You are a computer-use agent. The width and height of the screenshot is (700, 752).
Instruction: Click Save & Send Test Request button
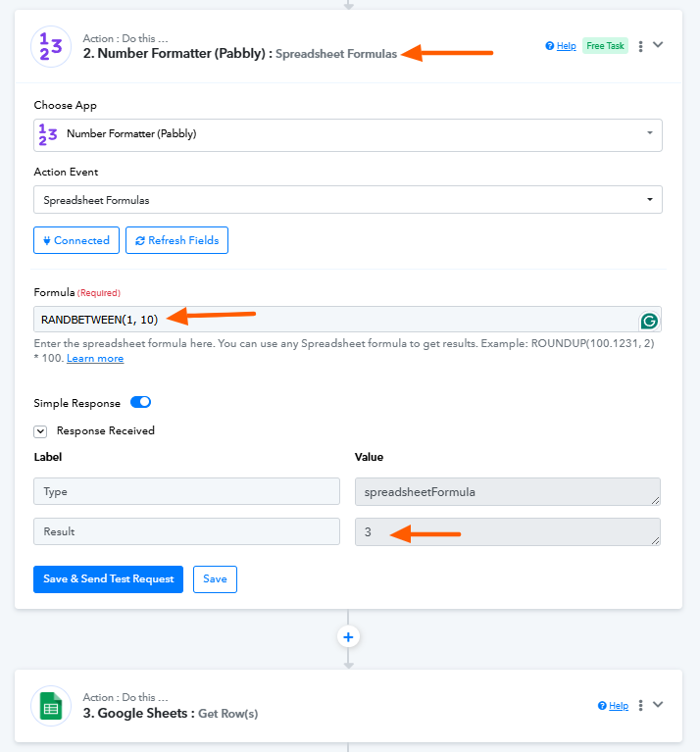point(108,578)
